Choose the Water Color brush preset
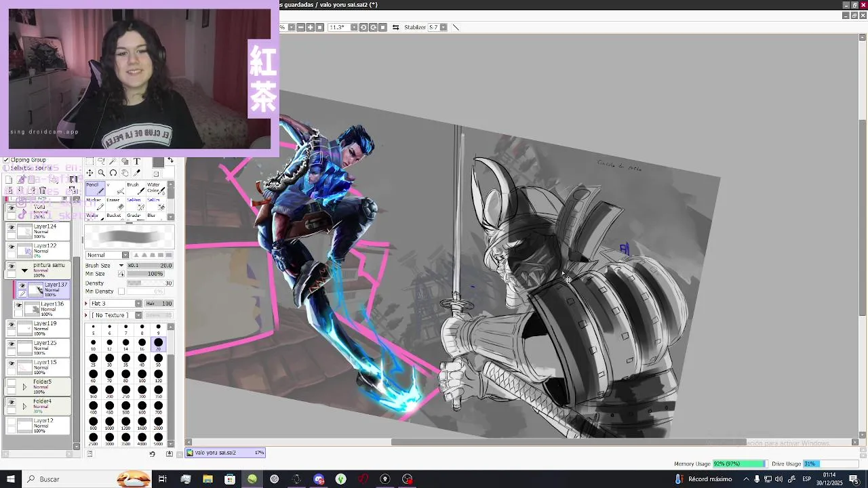The width and height of the screenshot is (868, 488). coord(156,188)
